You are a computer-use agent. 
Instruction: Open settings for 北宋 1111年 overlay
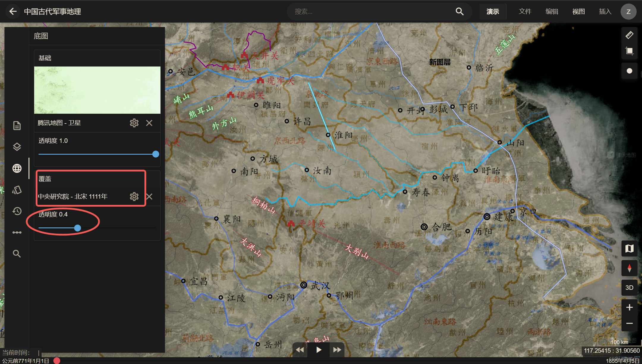[134, 197]
